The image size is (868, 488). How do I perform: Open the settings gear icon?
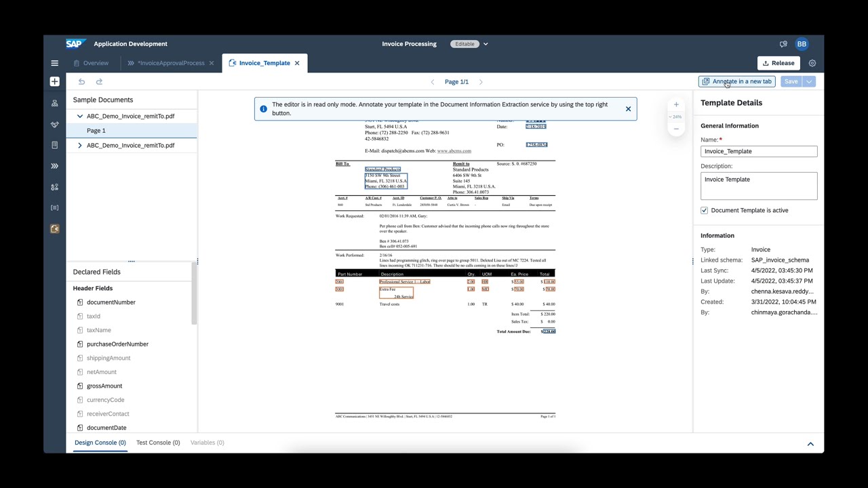point(812,63)
